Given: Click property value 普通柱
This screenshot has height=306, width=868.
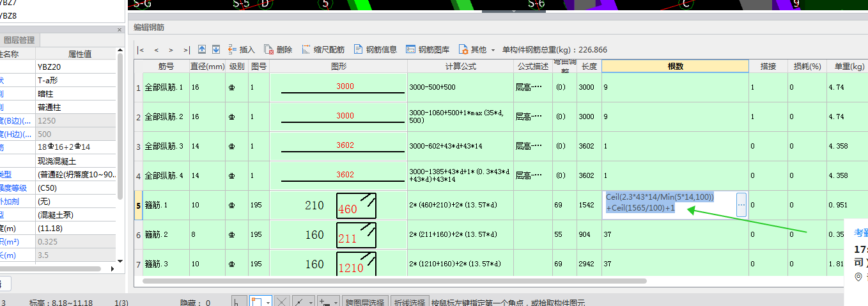Looking at the screenshot, I should (x=75, y=108).
